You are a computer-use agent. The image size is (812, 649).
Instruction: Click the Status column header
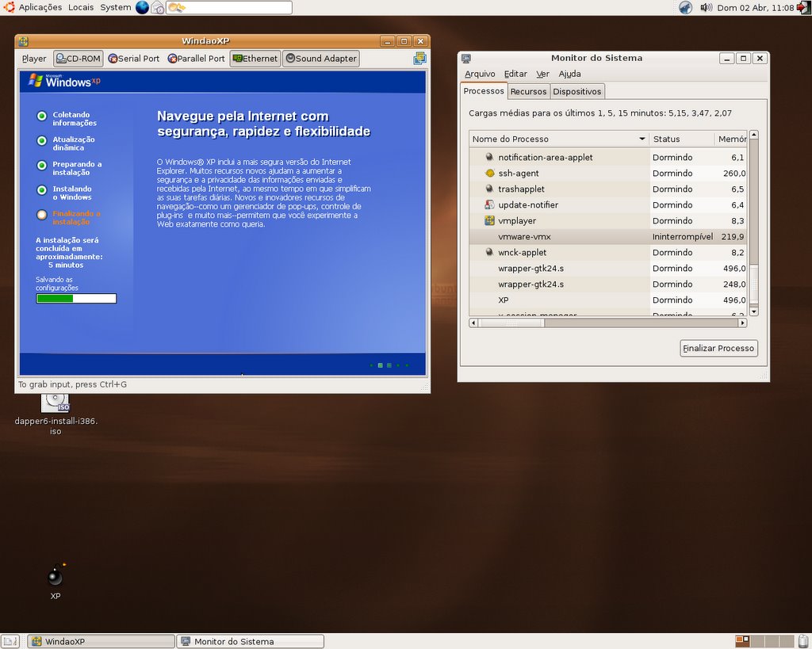tap(681, 139)
